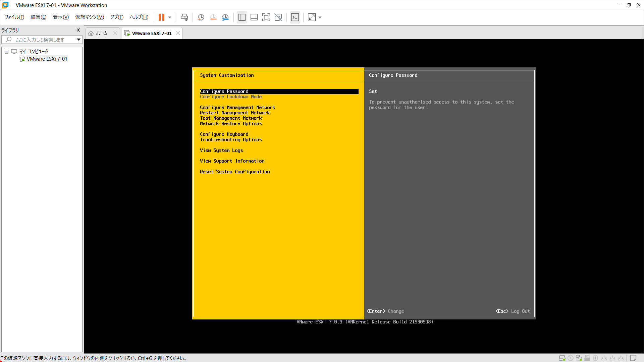Click the Configure Password menu entry
Viewport: 644px width, 362px height.
pos(279,92)
